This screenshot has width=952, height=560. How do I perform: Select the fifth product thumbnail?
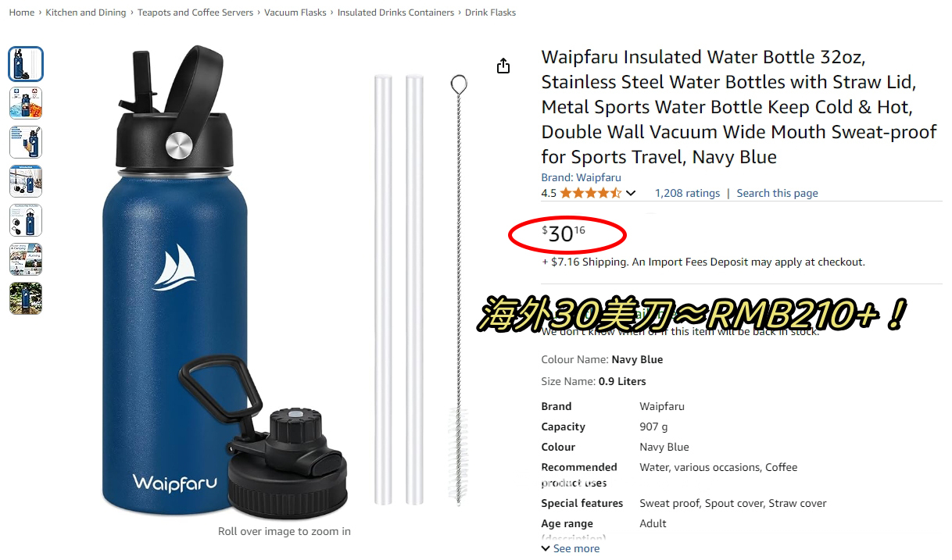[x=26, y=220]
